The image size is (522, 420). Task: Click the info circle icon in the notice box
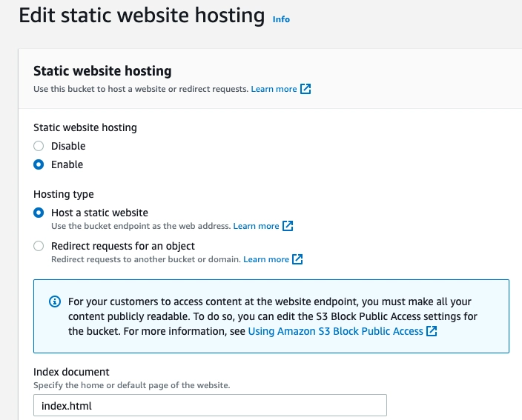point(54,302)
